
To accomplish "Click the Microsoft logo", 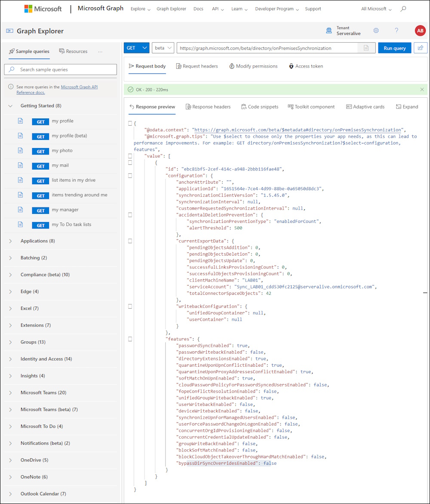I will (x=43, y=9).
